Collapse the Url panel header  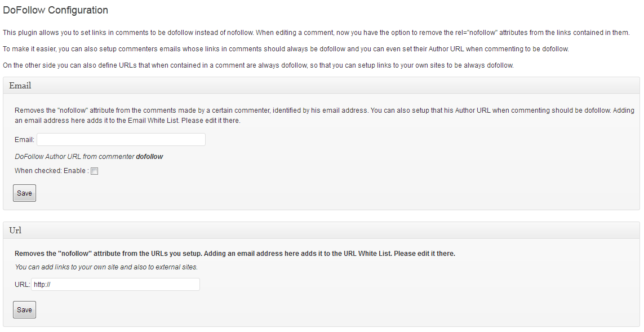(321, 231)
